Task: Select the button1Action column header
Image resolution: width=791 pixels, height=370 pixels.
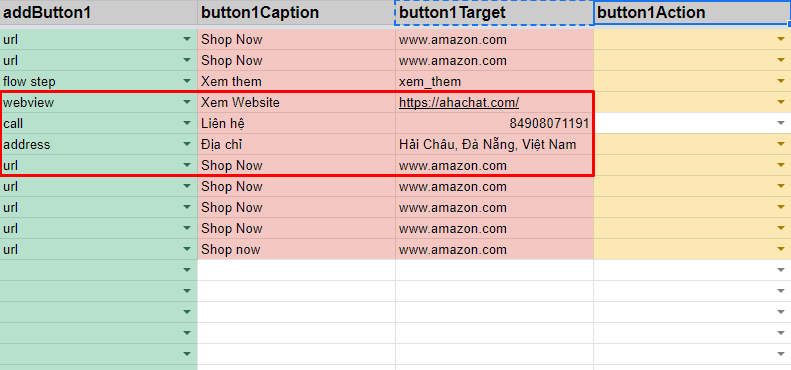Action: (x=692, y=13)
